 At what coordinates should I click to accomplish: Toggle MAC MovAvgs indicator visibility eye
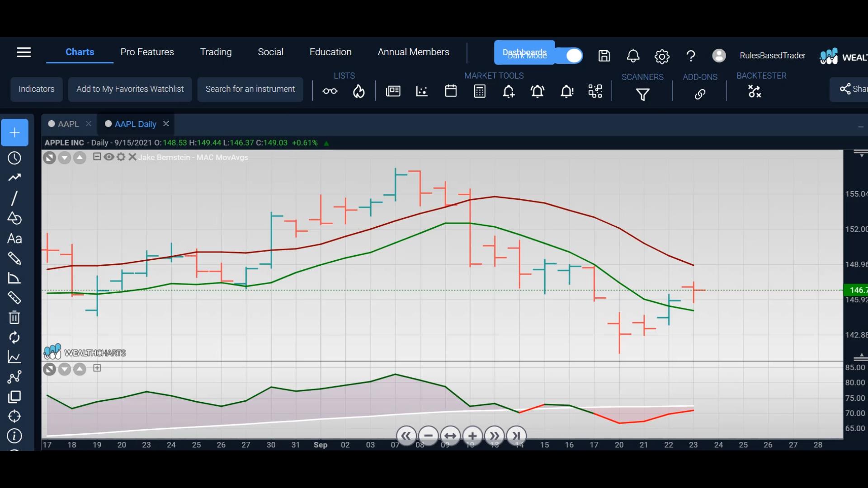tap(108, 157)
